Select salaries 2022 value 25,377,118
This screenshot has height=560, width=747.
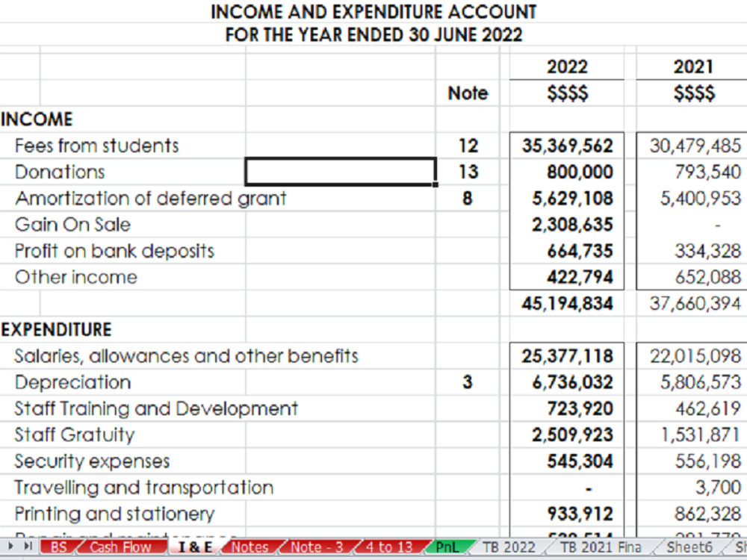click(x=566, y=355)
